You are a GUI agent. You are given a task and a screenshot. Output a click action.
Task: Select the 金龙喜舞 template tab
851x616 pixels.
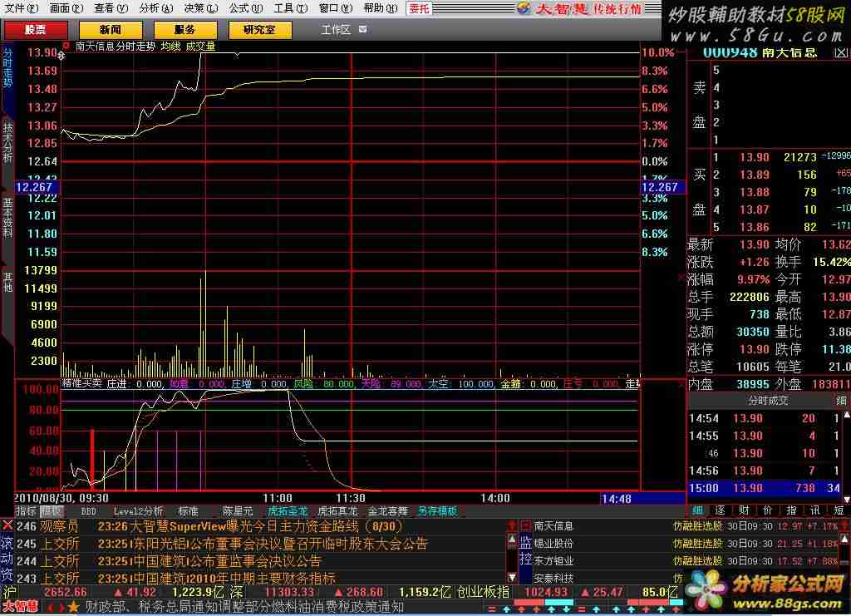(x=387, y=510)
